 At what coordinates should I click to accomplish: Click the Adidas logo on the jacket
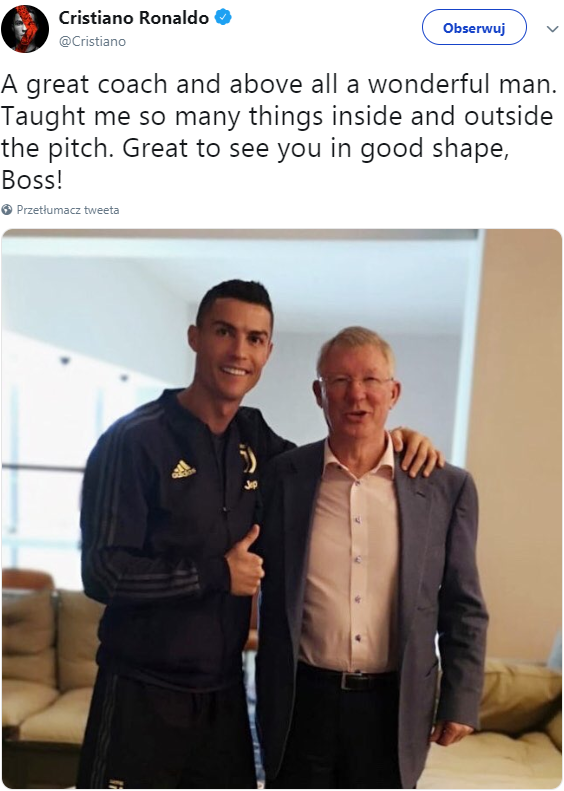pyautogui.click(x=183, y=469)
